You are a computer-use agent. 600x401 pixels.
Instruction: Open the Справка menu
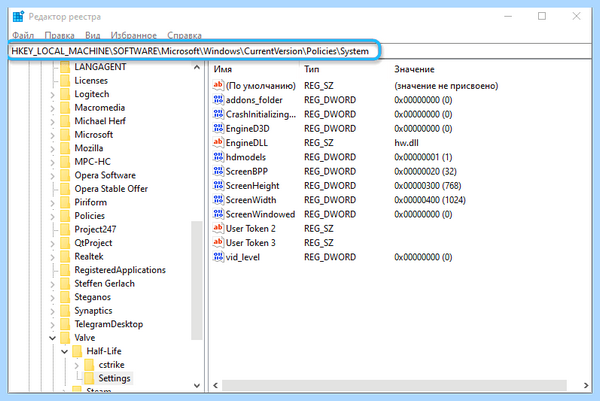[184, 35]
